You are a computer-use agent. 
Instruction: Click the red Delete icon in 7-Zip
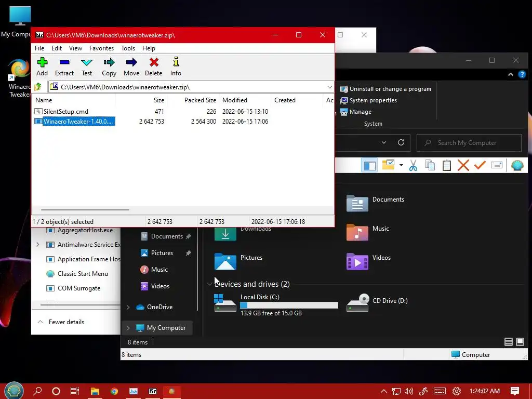(154, 66)
